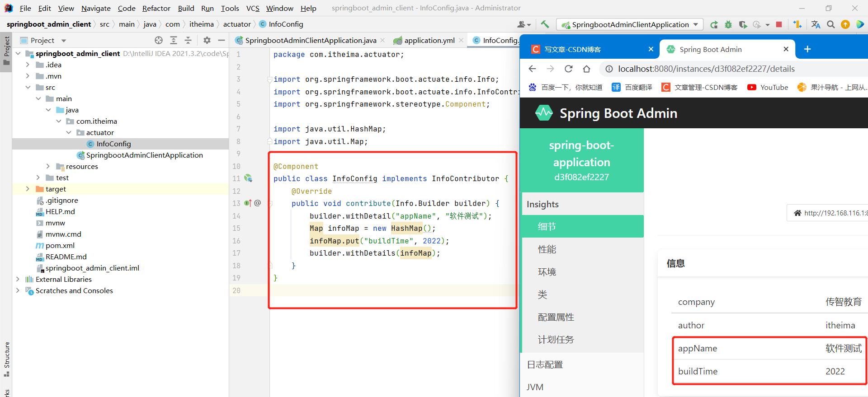This screenshot has width=868, height=397.
Task: Expand Scratches and Consoles node
Action: [x=18, y=290]
